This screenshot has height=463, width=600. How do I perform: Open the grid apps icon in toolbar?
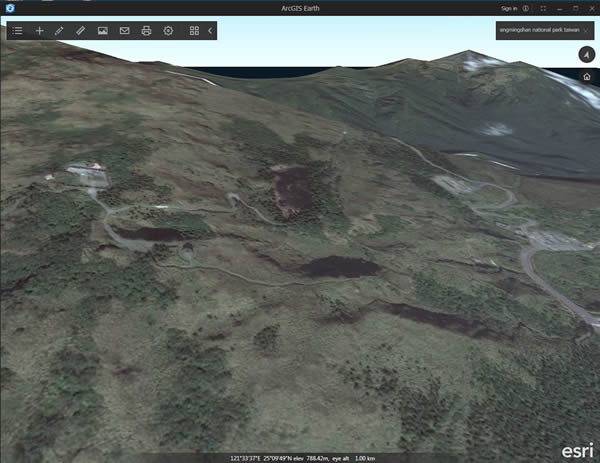pyautogui.click(x=194, y=31)
